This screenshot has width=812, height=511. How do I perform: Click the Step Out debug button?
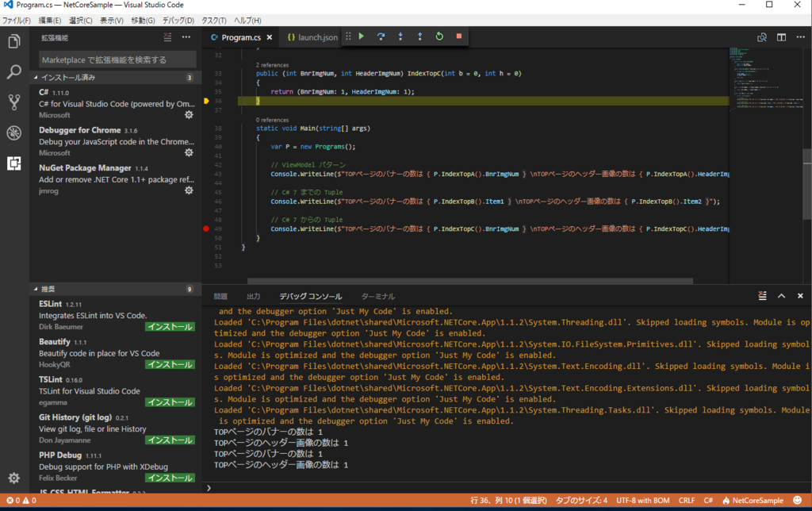(x=419, y=36)
